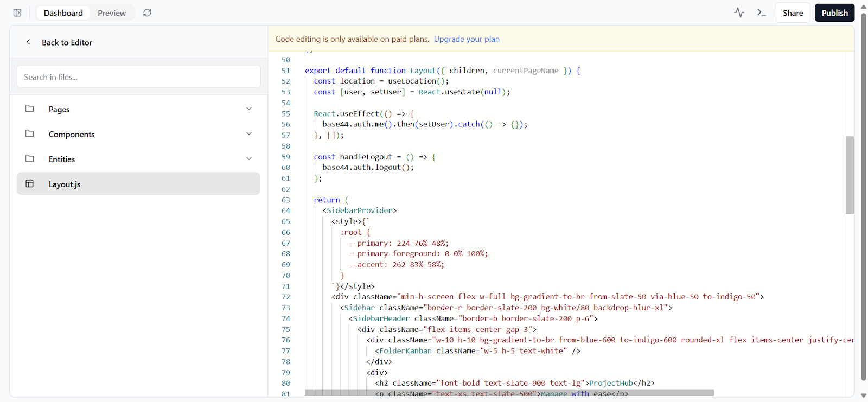868x402 pixels.
Task: Click 'base44.auth.logout();' on line 60
Action: [x=368, y=168]
